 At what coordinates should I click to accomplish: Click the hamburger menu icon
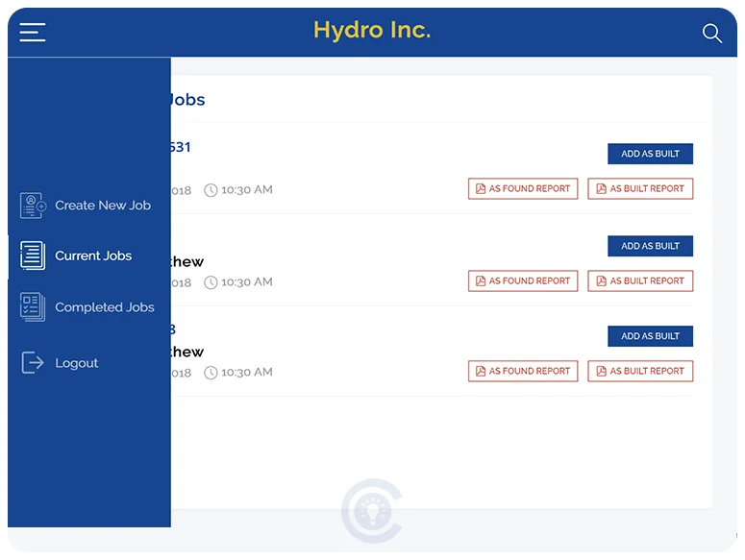click(x=33, y=33)
